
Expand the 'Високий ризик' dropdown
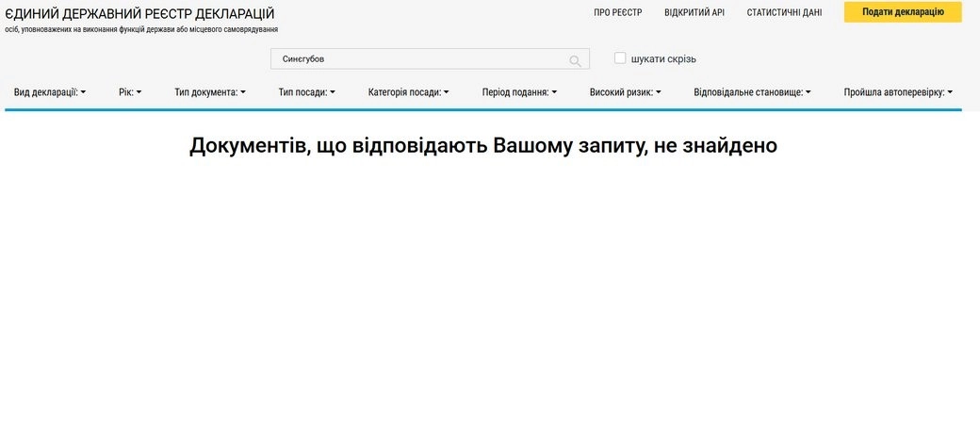pyautogui.click(x=625, y=92)
